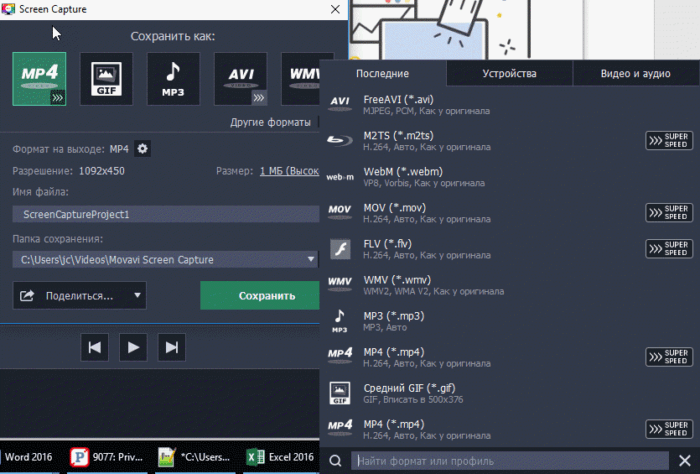This screenshot has height=474, width=700.
Task: Click the music note MP3 list icon
Action: (339, 321)
